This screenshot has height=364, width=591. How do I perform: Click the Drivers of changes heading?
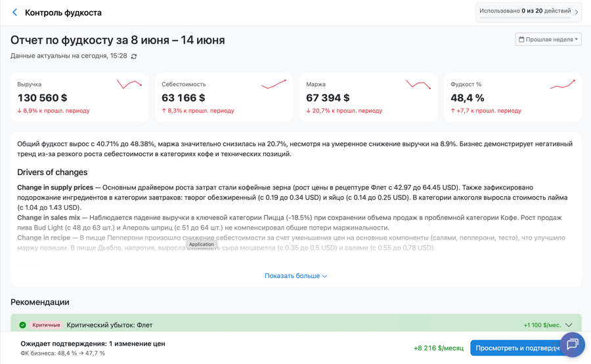point(53,172)
